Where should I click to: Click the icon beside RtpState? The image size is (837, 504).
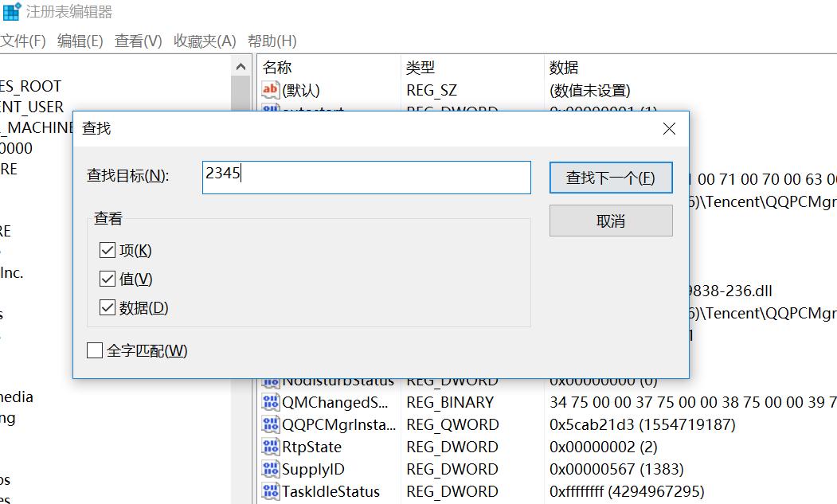point(269,447)
